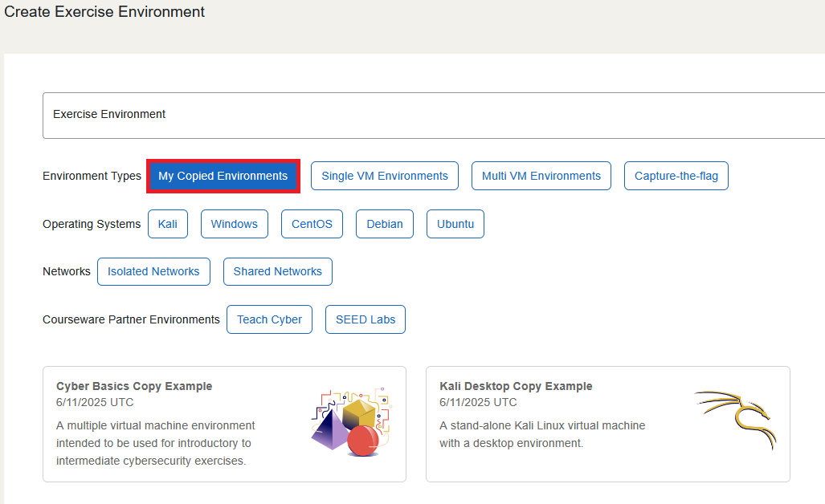Click the date under Cyber Basics Copy Example
The width and height of the screenshot is (825, 504).
pyautogui.click(x=95, y=402)
